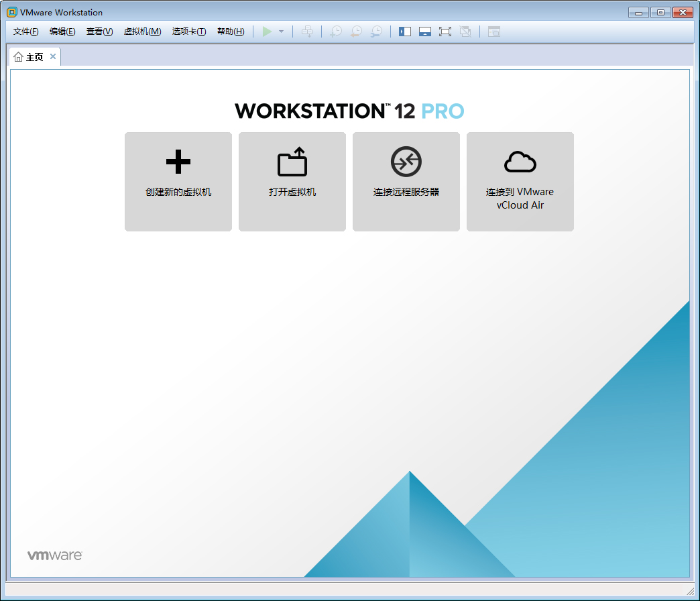
Task: Click 打开虚拟机 tile
Action: (x=292, y=182)
